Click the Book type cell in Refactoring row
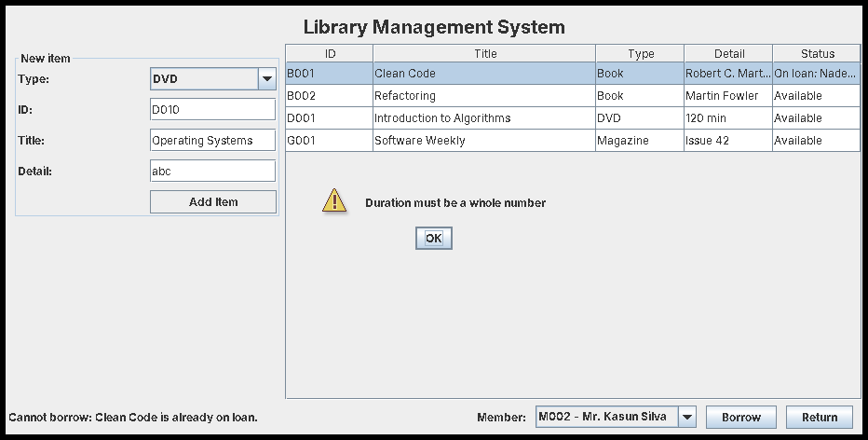 (x=640, y=95)
